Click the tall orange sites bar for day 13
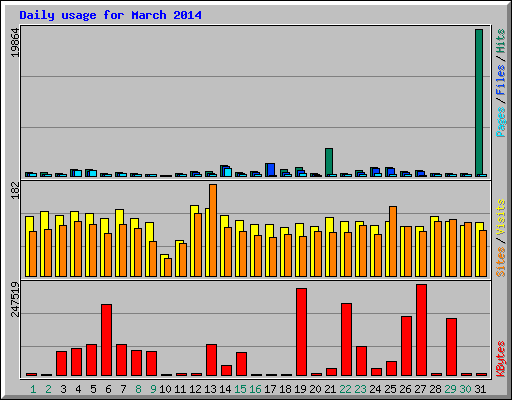 pos(213,230)
